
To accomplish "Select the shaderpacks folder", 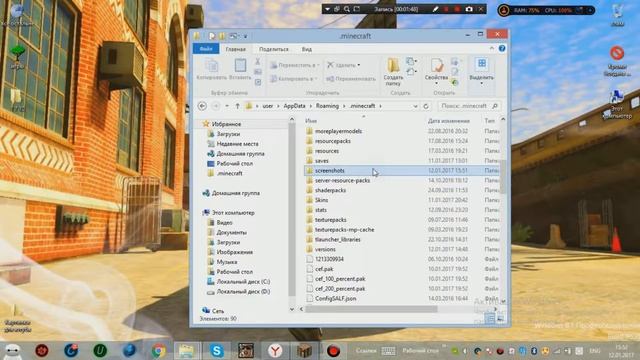I will [x=330, y=190].
